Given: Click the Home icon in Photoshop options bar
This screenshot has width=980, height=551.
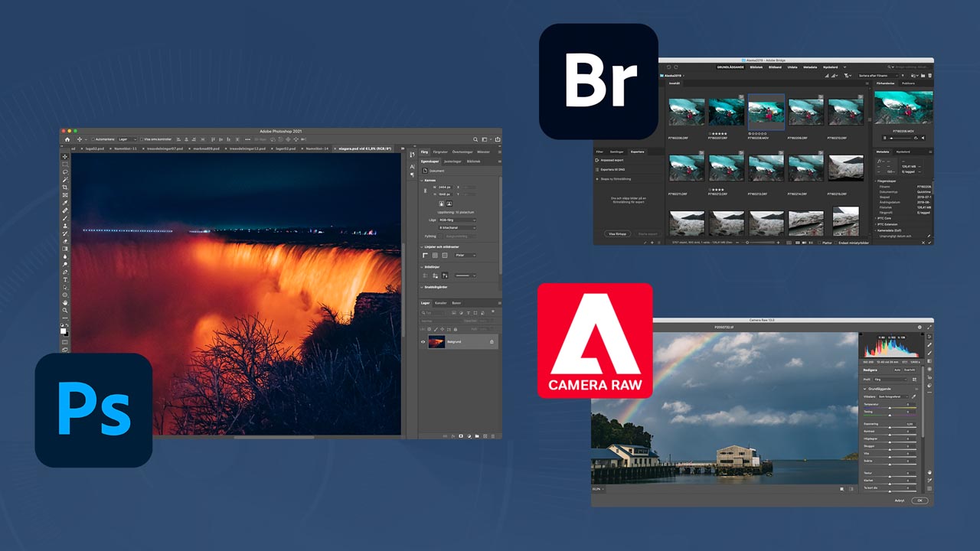Looking at the screenshot, I should click(67, 139).
